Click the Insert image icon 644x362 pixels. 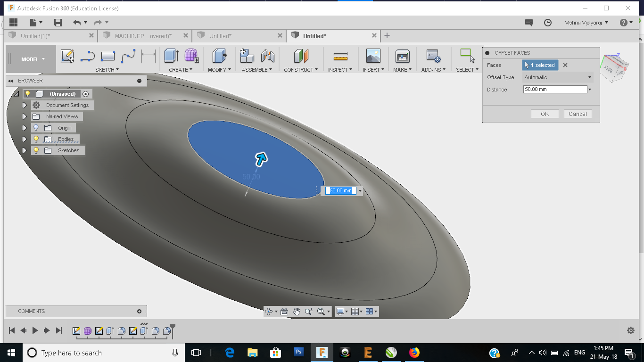[x=373, y=56]
